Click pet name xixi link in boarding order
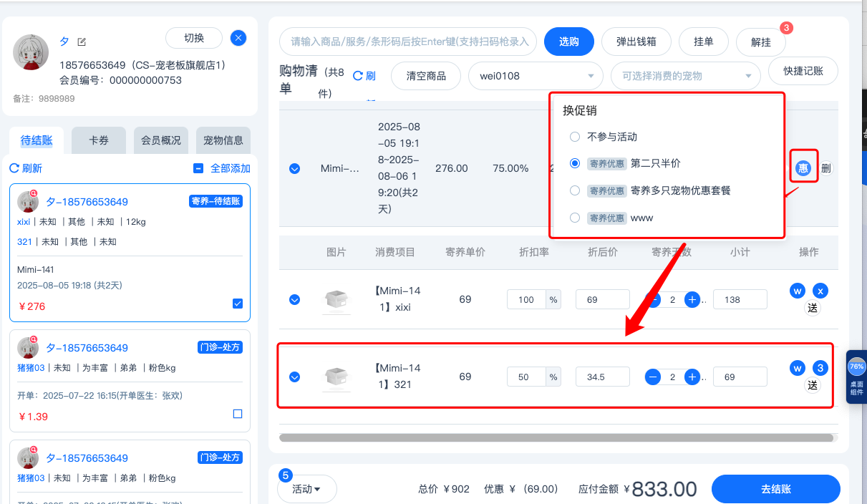Image resolution: width=867 pixels, height=504 pixels. point(24,222)
